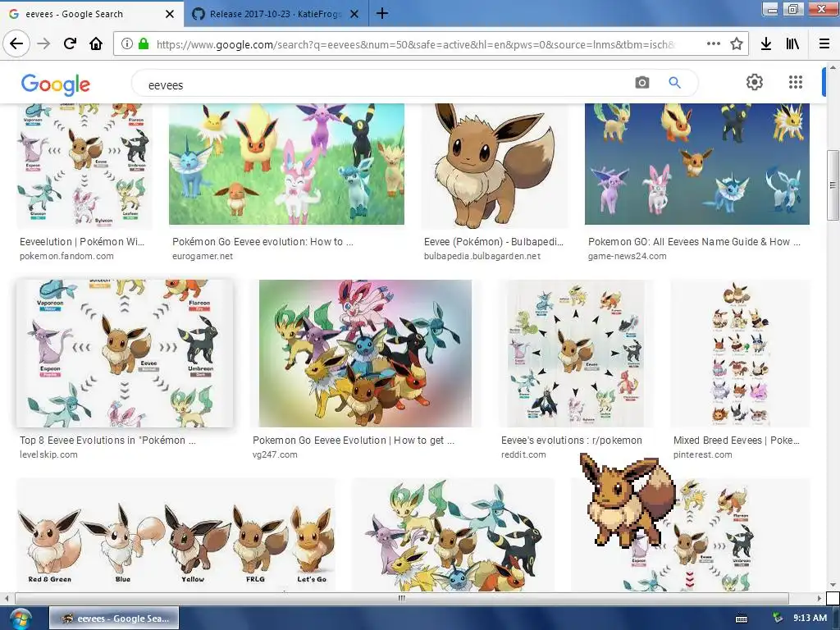
Task: Close the eevees Google Search tab
Action: click(170, 14)
